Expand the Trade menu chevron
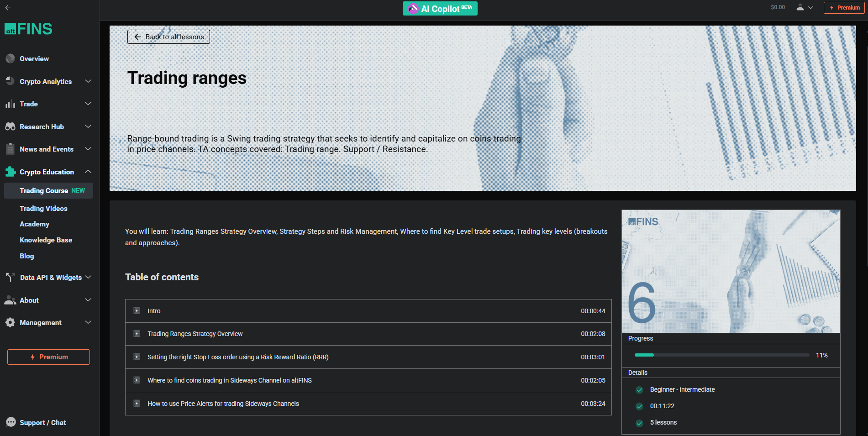The image size is (868, 436). (88, 104)
